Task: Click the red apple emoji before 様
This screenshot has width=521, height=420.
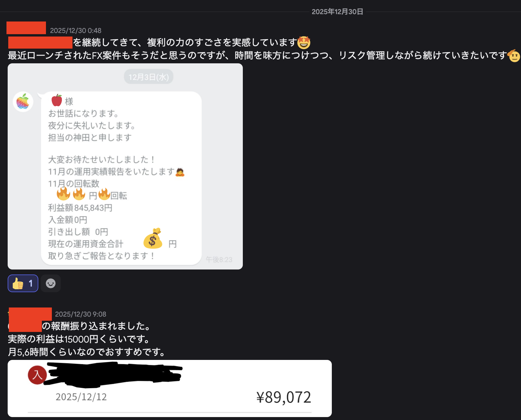Action: 57,100
